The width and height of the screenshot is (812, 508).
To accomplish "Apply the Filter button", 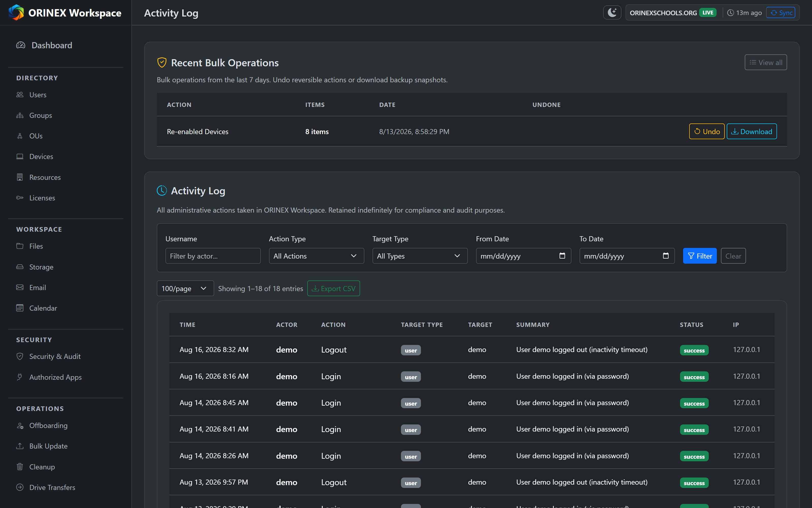I will click(700, 256).
